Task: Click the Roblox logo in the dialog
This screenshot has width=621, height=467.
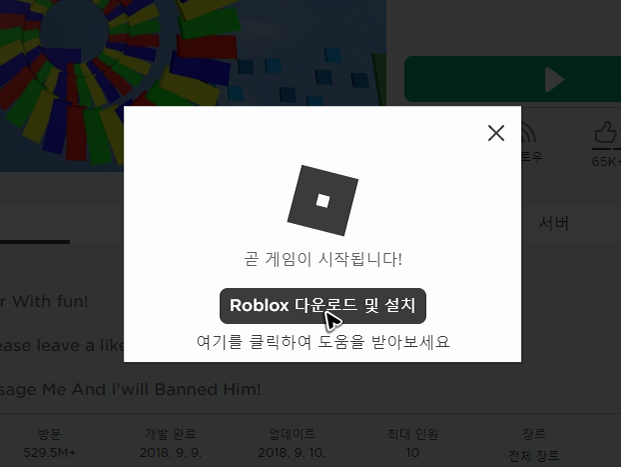Action: tap(323, 200)
